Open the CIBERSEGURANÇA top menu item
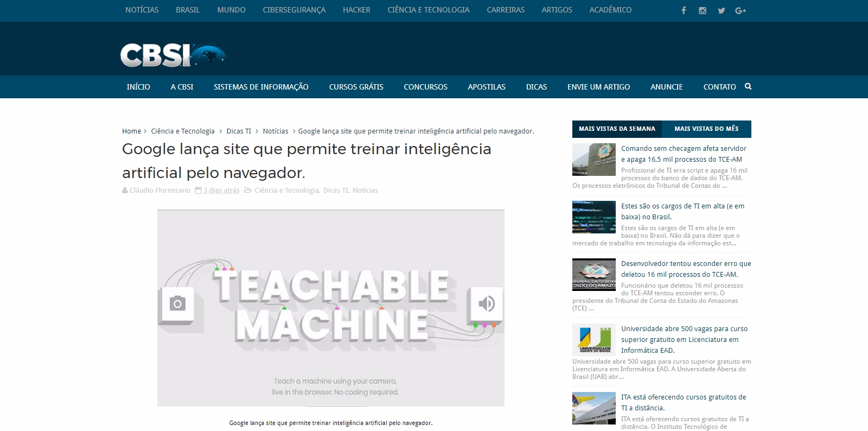The height and width of the screenshot is (431, 868). point(294,10)
